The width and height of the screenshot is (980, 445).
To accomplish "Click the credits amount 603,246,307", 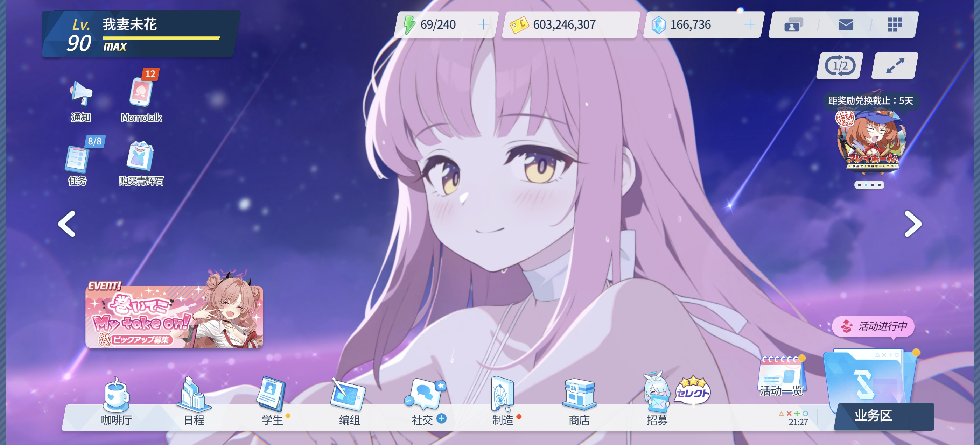I will (x=564, y=25).
